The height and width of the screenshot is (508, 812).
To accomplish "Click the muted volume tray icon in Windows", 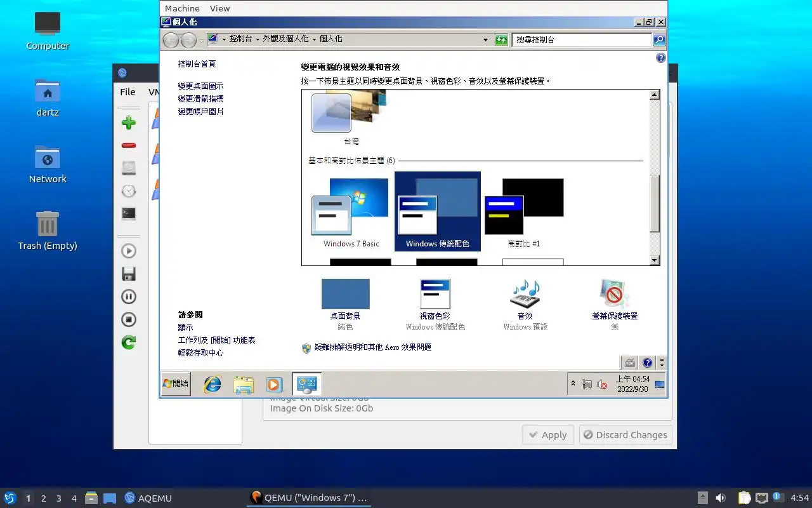I will tap(602, 384).
